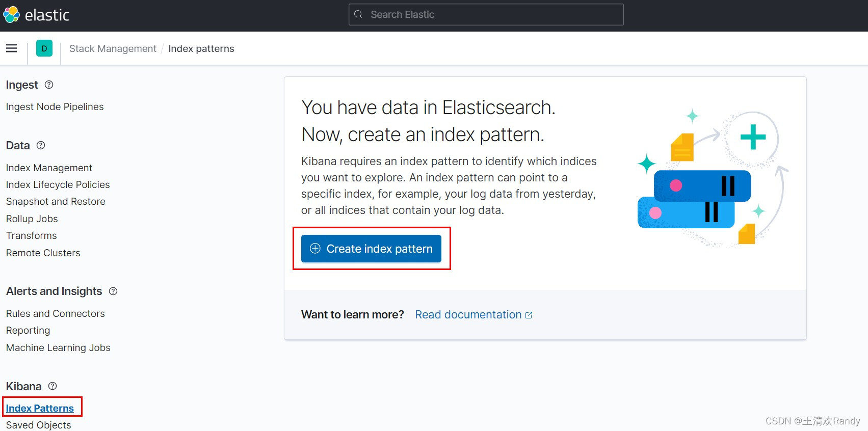Open the D space selector avatar

[44, 48]
